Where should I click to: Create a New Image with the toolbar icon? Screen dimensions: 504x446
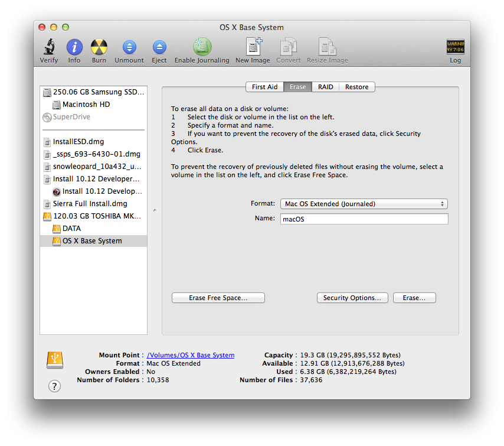coord(253,47)
